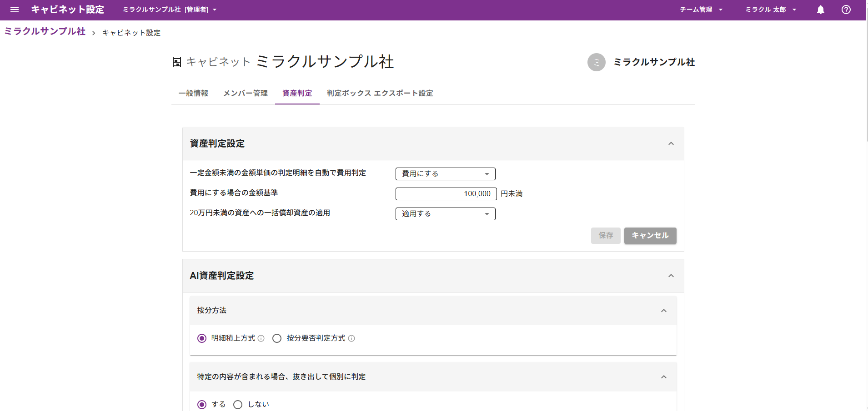Open the notifications bell
868x411 pixels.
(x=820, y=10)
